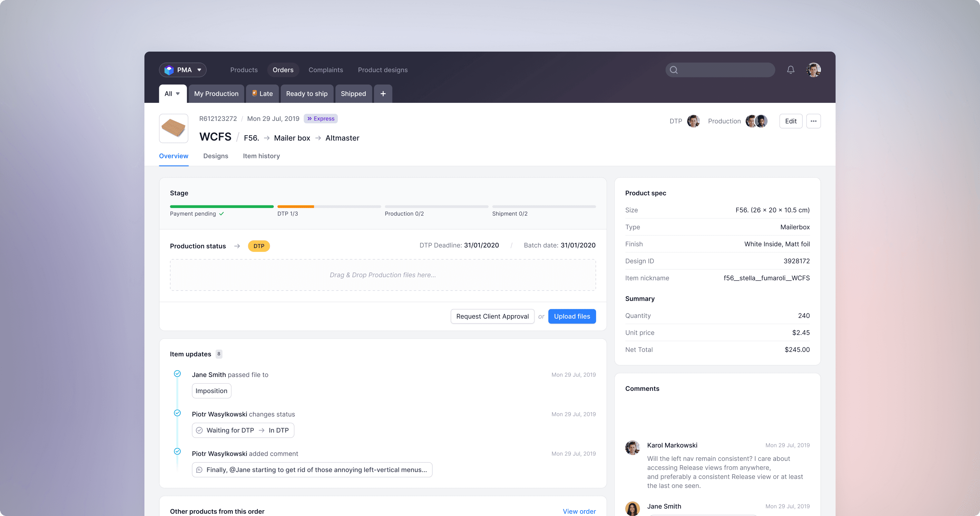Click the DTP assignee avatar

(693, 121)
